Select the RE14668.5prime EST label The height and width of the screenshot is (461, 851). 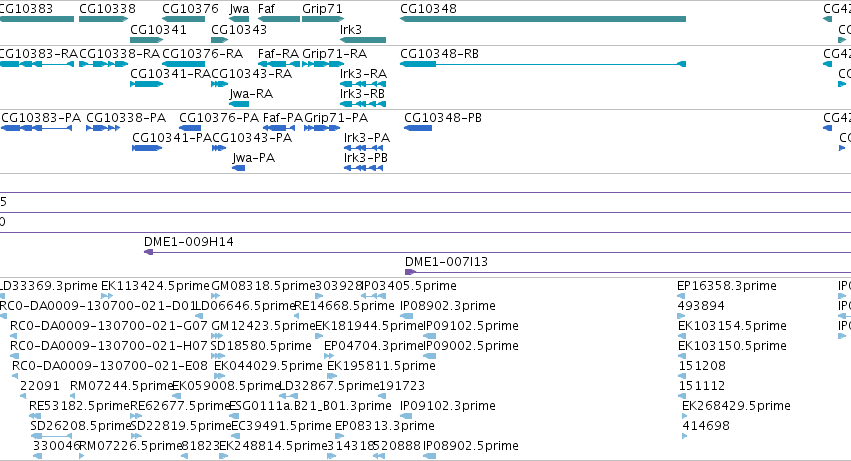click(x=344, y=306)
